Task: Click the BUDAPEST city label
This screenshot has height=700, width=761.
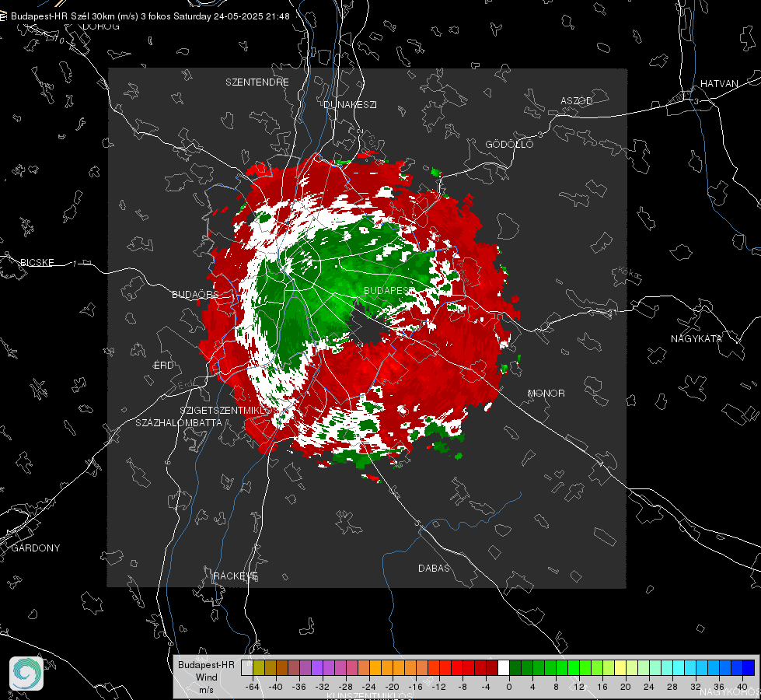Action: [x=389, y=290]
